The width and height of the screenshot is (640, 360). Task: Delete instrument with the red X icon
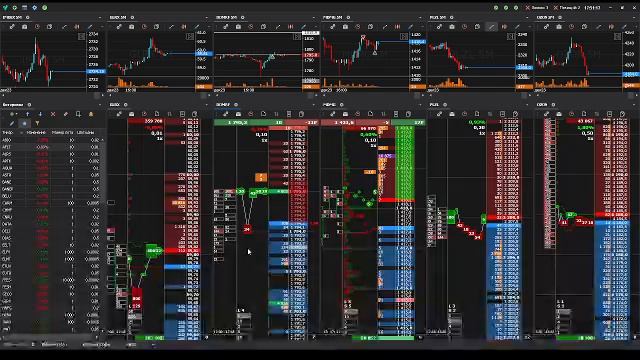53,114
